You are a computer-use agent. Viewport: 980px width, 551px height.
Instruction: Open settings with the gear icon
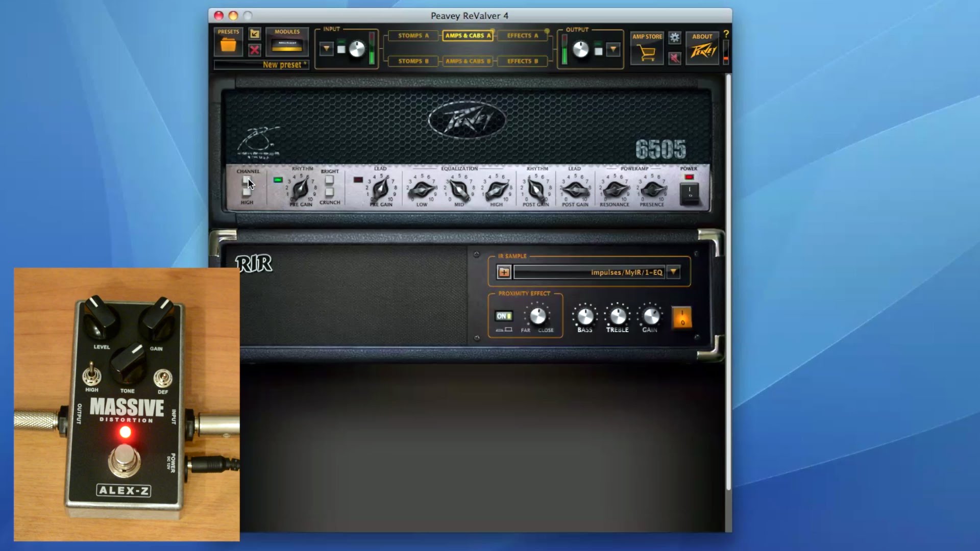pyautogui.click(x=675, y=37)
